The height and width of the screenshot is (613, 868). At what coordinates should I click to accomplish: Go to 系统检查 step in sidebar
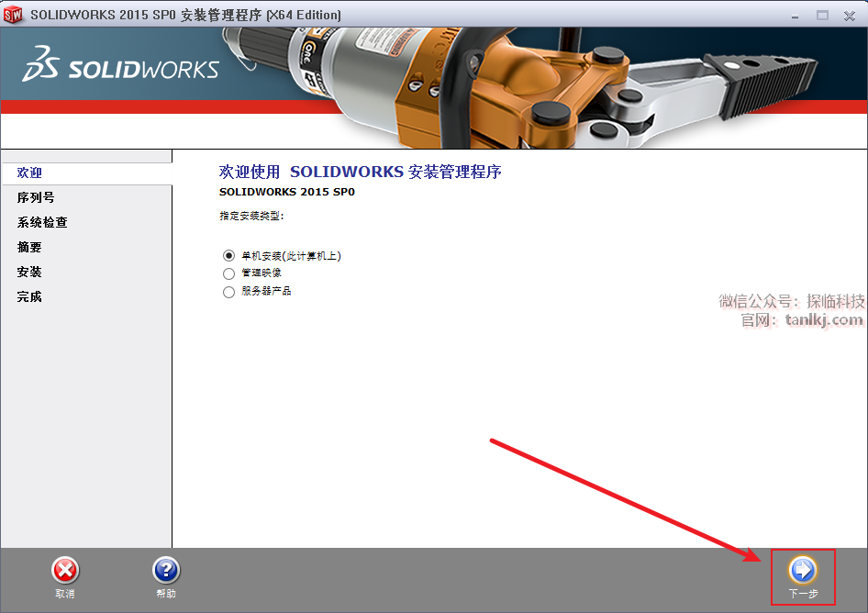pyautogui.click(x=42, y=223)
